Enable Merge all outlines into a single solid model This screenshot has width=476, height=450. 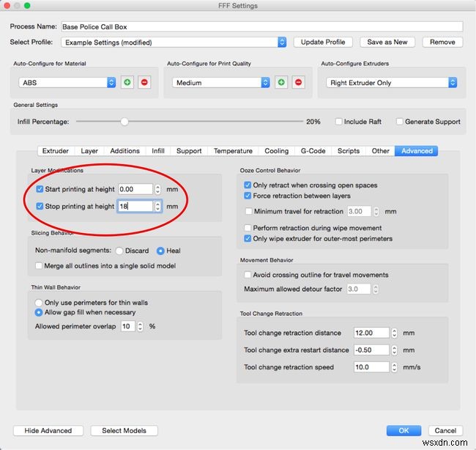(39, 265)
